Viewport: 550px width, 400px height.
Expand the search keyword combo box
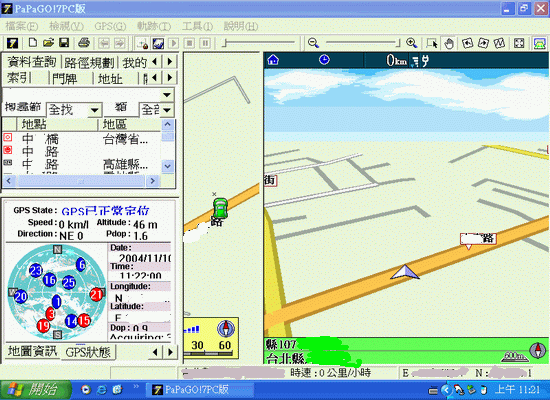167,95
